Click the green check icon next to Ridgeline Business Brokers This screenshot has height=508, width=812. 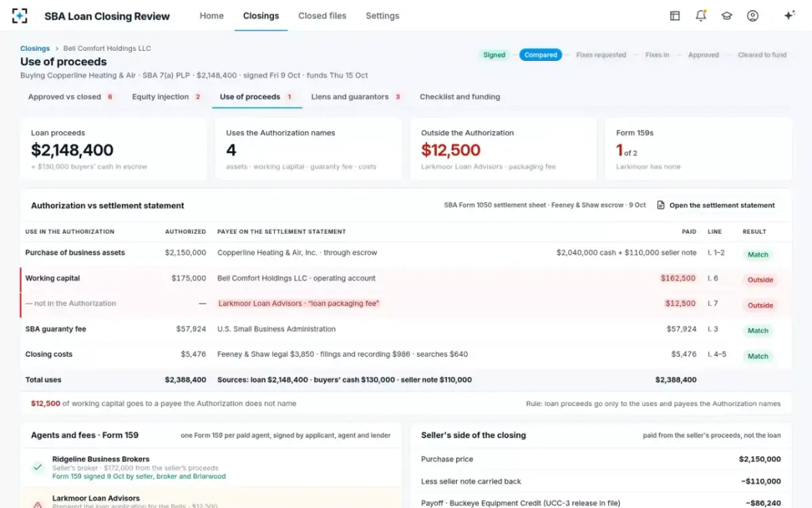click(38, 467)
